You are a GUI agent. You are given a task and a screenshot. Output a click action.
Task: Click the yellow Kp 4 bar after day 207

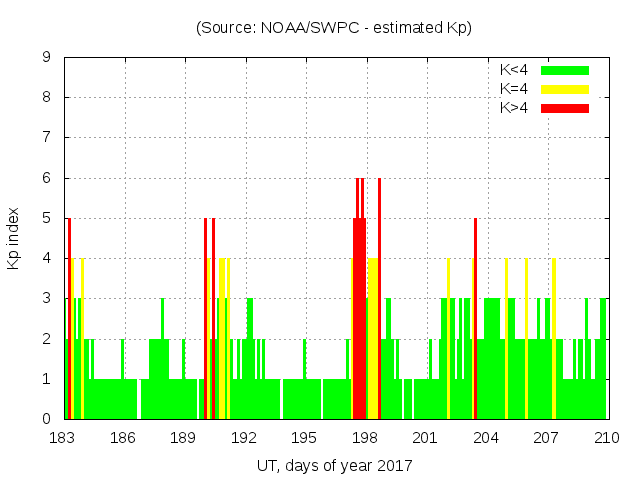click(x=553, y=338)
